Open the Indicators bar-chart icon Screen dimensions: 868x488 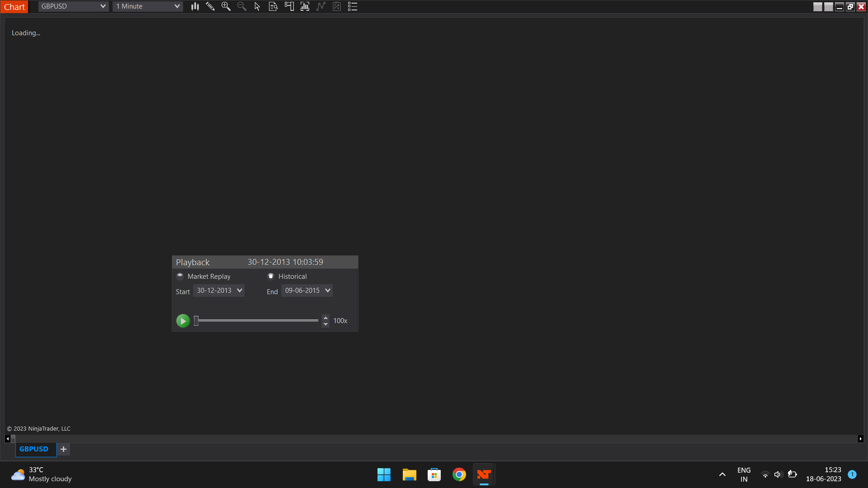305,6
